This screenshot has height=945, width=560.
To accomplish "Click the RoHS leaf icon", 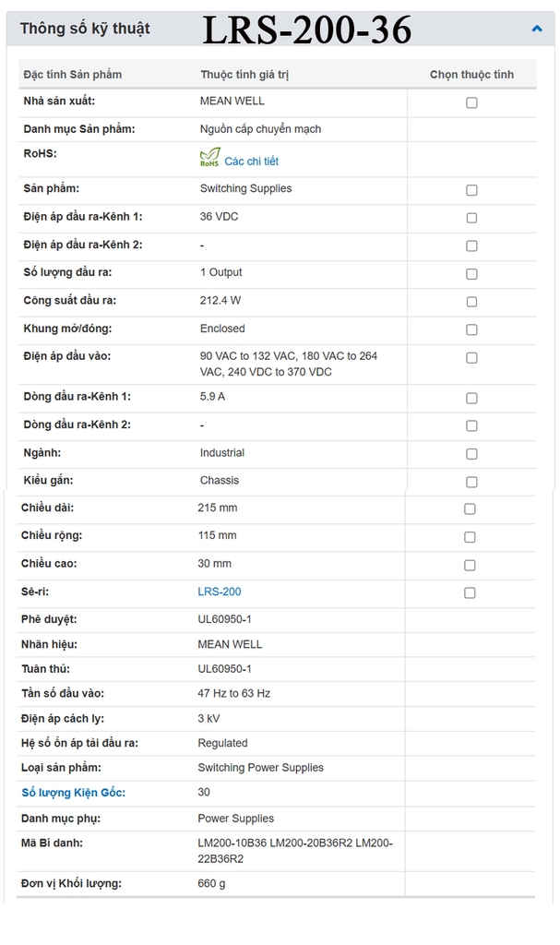I will [209, 158].
